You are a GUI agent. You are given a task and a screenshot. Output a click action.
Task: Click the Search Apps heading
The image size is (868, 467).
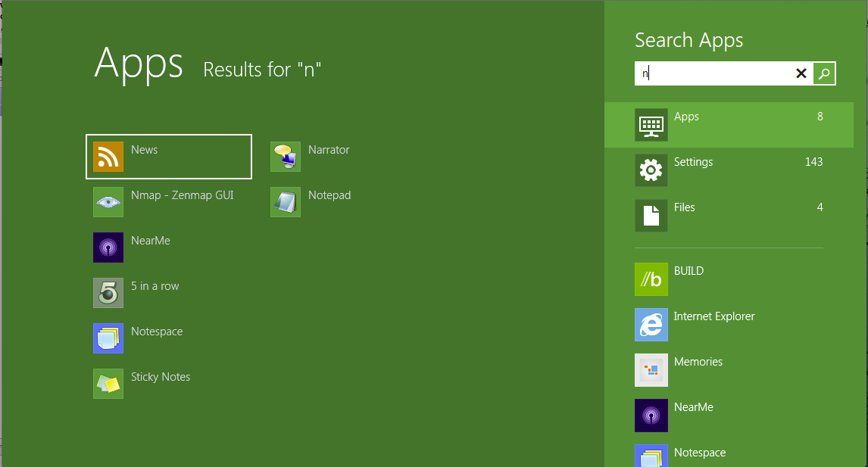point(688,40)
